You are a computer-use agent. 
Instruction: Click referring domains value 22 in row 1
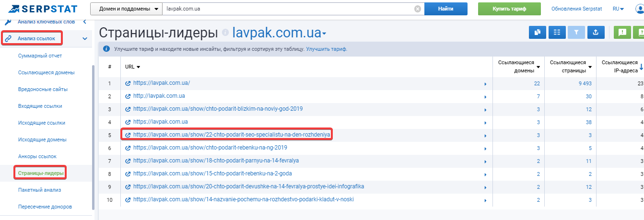(x=537, y=84)
